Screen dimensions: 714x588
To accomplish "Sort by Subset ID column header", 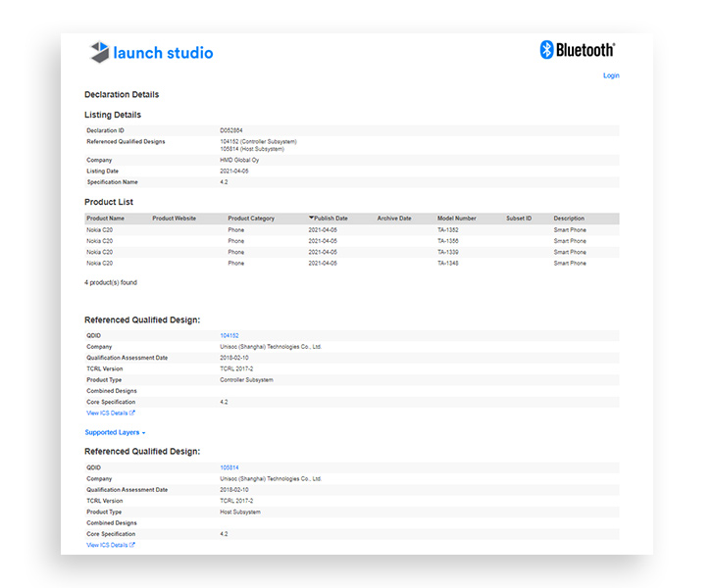I will pyautogui.click(x=519, y=219).
